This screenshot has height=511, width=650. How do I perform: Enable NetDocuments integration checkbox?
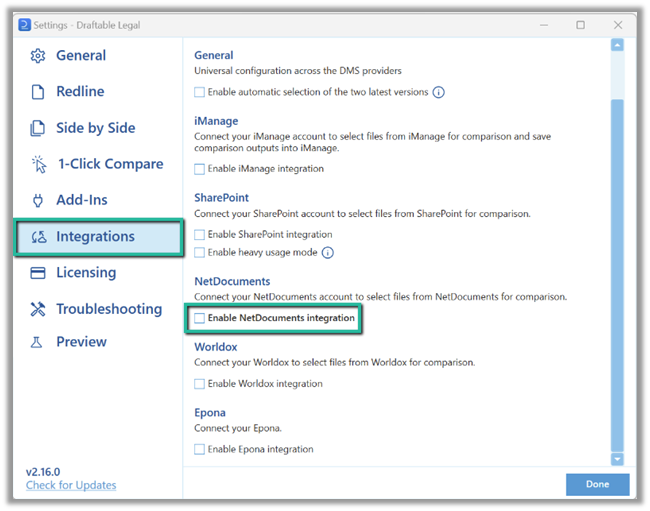(199, 318)
